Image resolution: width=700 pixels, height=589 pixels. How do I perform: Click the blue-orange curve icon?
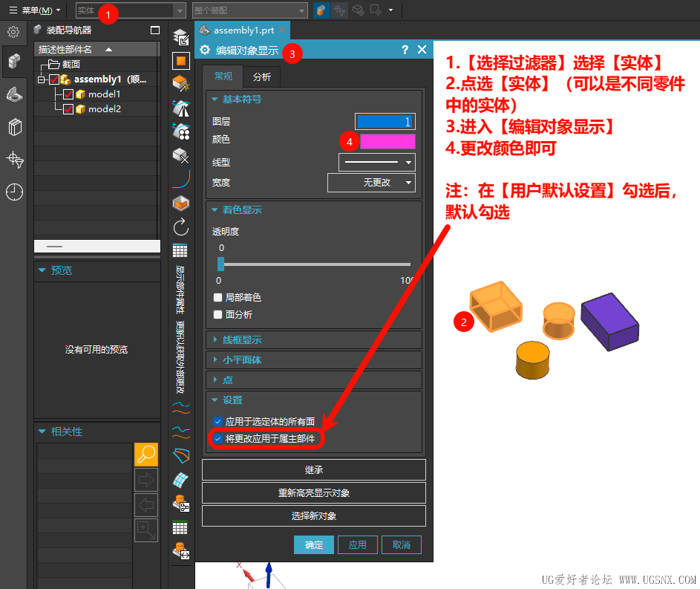pyautogui.click(x=181, y=179)
